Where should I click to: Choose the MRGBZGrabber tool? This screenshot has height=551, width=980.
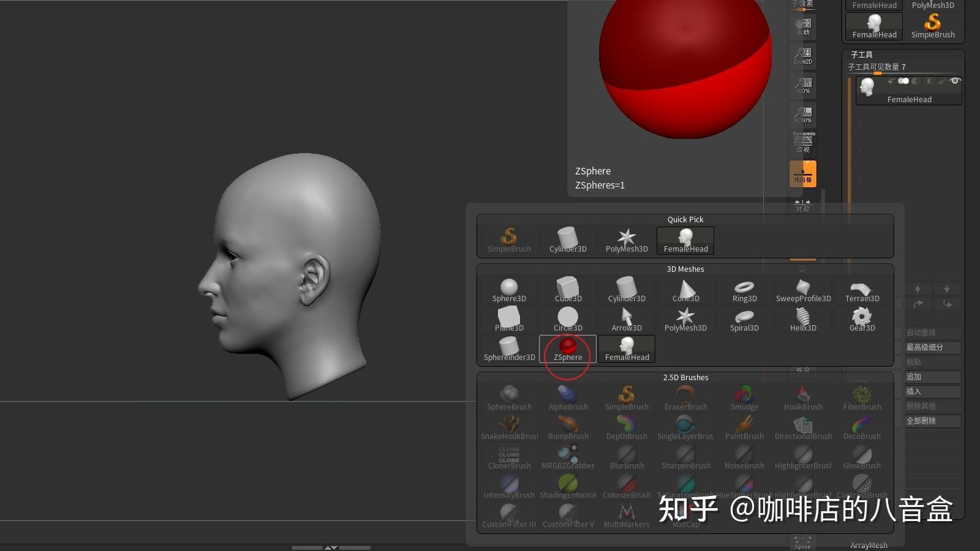568,457
